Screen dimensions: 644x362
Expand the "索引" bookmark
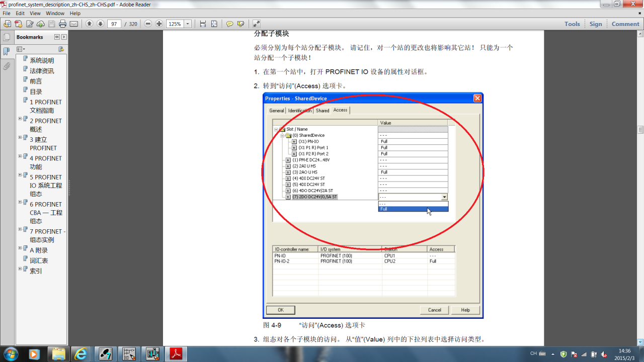(20, 268)
